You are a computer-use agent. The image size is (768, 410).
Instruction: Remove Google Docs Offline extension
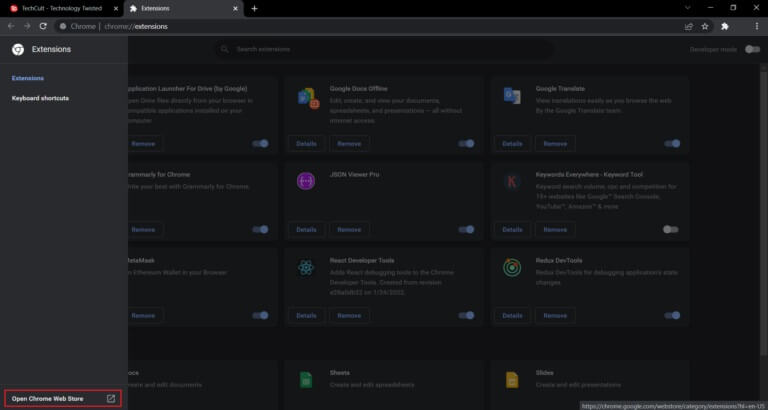(x=349, y=144)
